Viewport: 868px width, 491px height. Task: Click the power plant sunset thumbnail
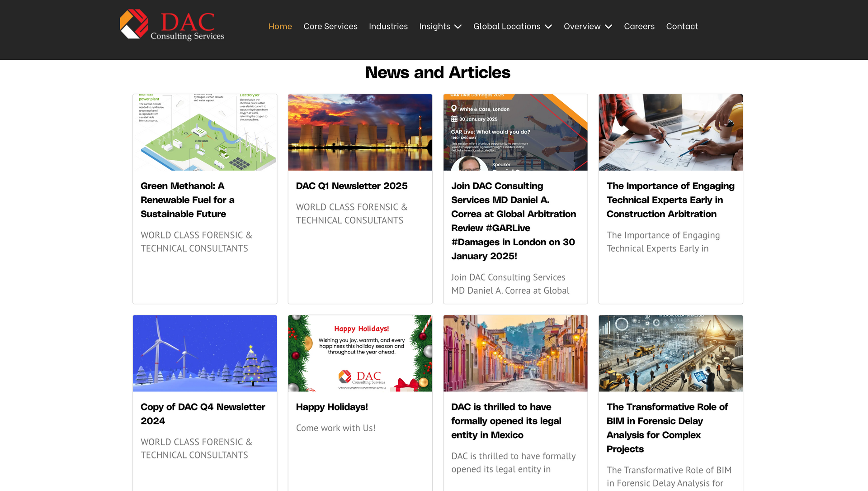point(360,132)
